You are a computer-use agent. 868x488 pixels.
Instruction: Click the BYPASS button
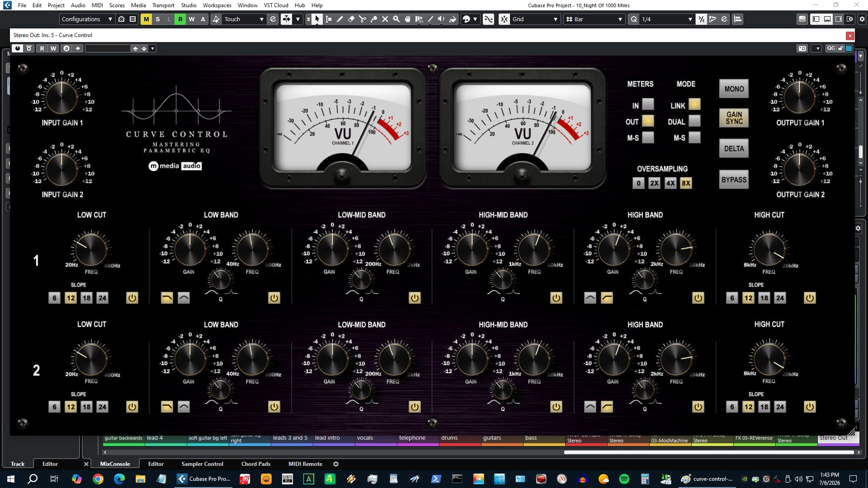click(x=734, y=180)
